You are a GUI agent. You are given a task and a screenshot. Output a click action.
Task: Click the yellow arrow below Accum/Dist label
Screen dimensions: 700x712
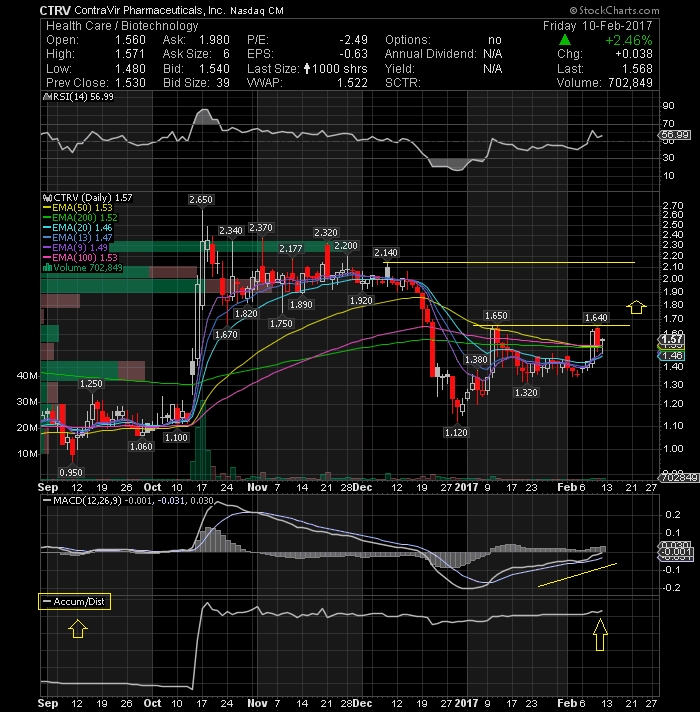pyautogui.click(x=78, y=629)
